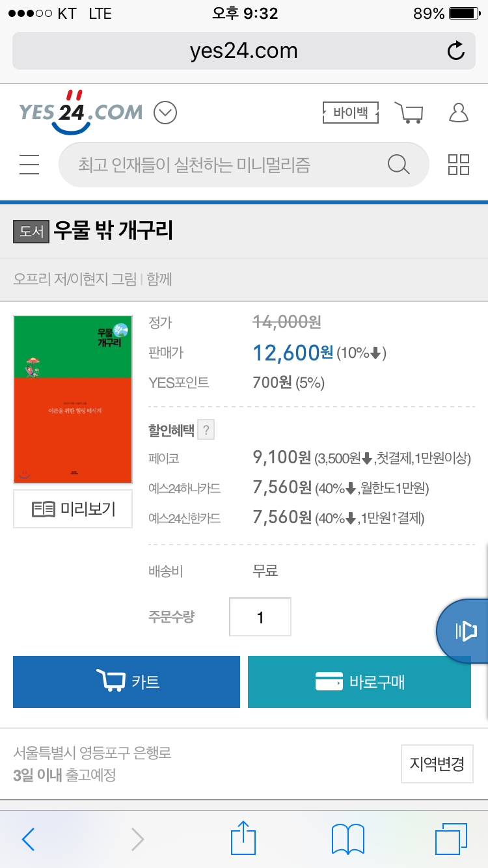This screenshot has width=488, height=868.
Task: Tap the search magnifier icon
Action: pos(398,165)
